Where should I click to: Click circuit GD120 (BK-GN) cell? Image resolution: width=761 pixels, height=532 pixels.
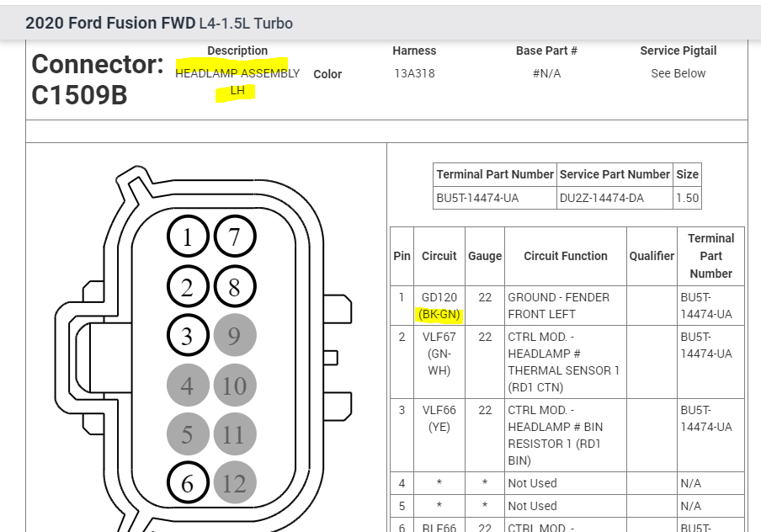[439, 306]
